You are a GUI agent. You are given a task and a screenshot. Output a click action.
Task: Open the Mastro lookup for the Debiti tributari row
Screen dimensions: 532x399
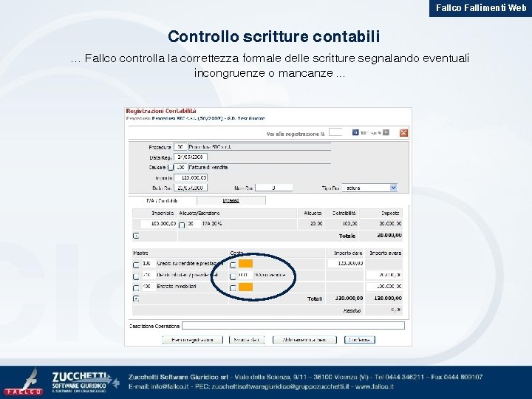pyautogui.click(x=136, y=276)
